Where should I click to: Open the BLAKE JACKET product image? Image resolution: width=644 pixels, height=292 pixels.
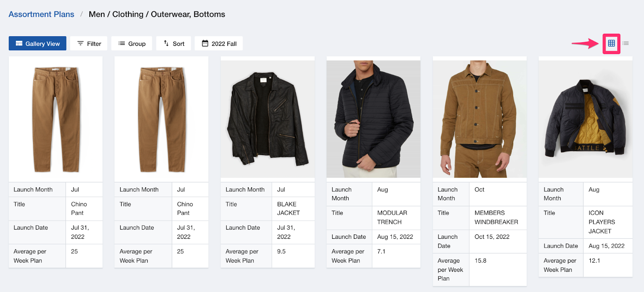(x=268, y=119)
